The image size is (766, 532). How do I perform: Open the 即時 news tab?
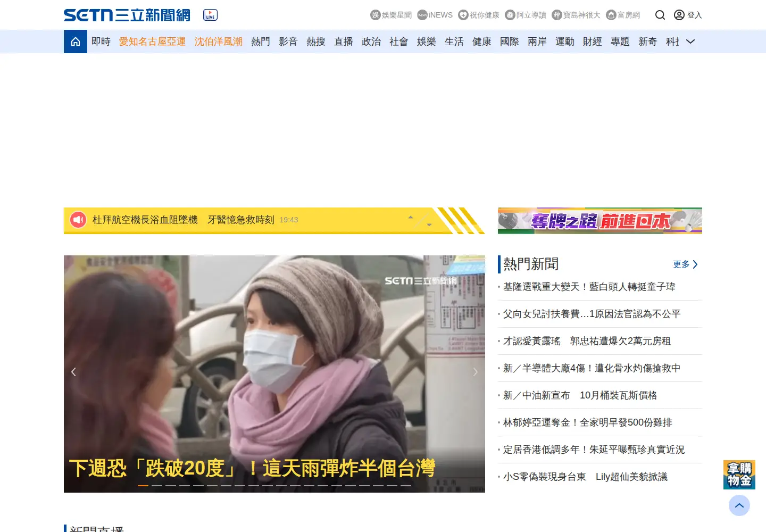[101, 41]
